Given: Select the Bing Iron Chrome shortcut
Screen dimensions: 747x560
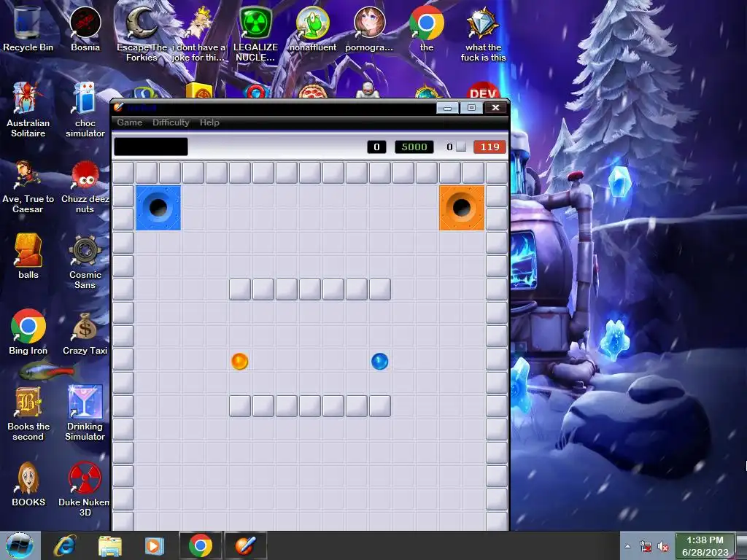Looking at the screenshot, I should (28, 332).
